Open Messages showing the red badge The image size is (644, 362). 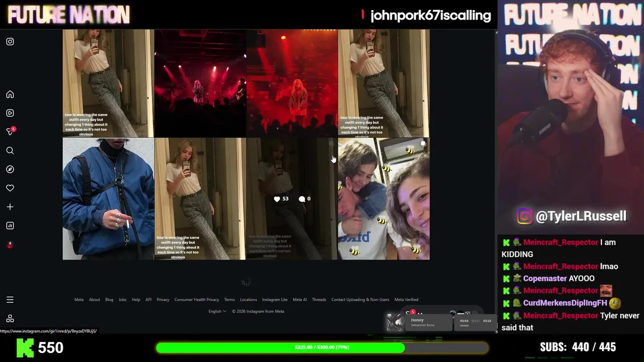point(10,131)
